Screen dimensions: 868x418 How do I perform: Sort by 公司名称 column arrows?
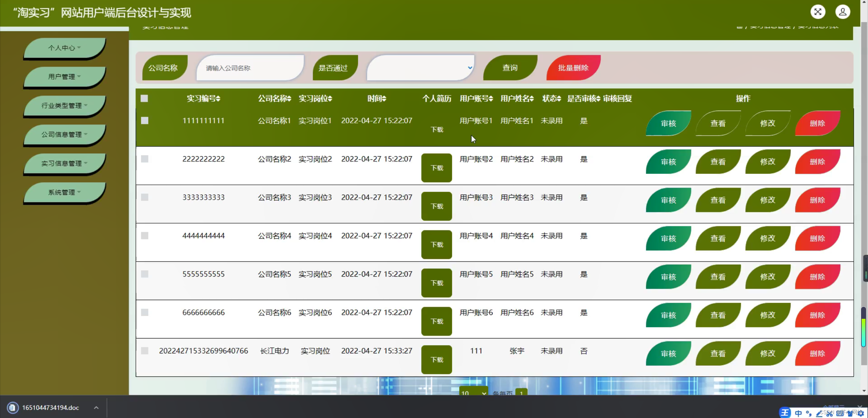[x=289, y=99]
